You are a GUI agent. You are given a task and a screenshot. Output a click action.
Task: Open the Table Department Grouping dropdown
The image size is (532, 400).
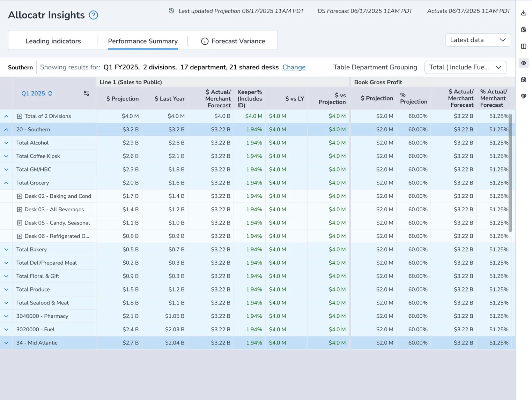pyautogui.click(x=465, y=67)
